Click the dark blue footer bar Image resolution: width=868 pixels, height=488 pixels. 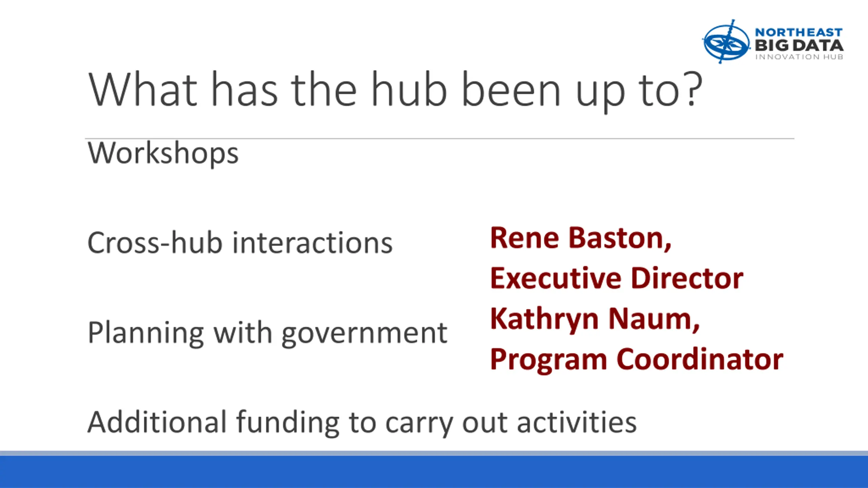(434, 472)
